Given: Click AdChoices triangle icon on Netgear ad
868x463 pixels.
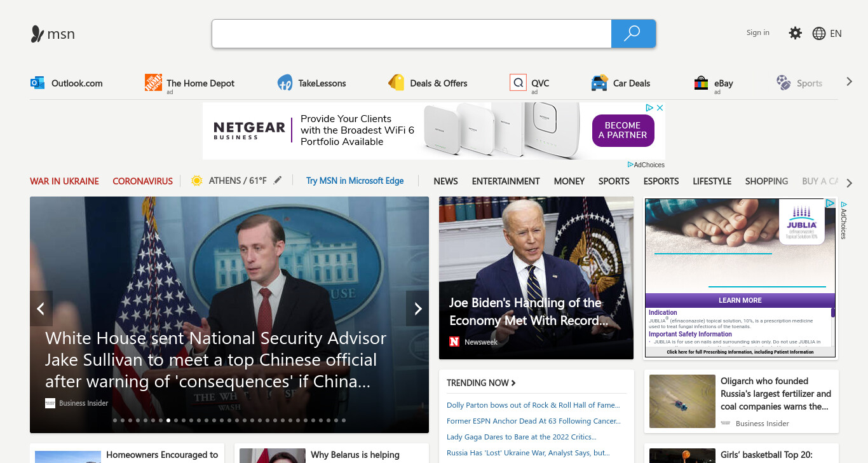Looking at the screenshot, I should click(x=650, y=108).
